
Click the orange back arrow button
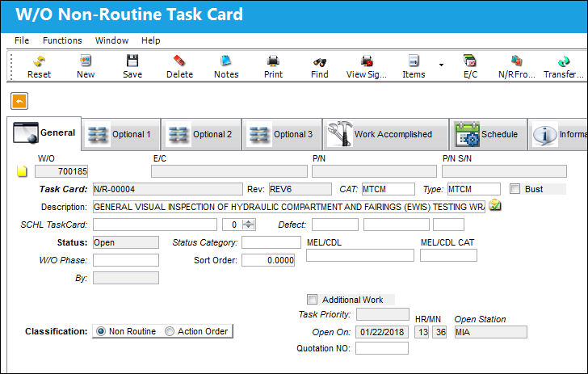point(19,101)
